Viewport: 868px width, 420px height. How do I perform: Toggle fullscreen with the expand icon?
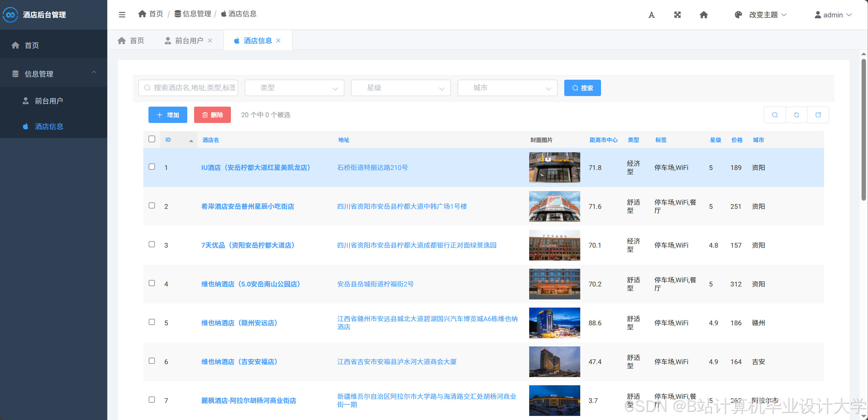click(677, 15)
